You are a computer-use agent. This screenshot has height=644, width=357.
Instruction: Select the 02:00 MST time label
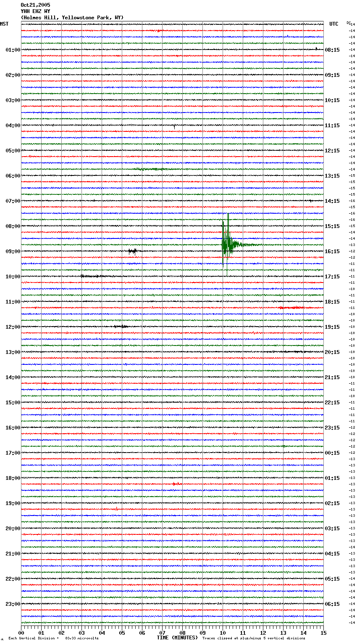13,75
